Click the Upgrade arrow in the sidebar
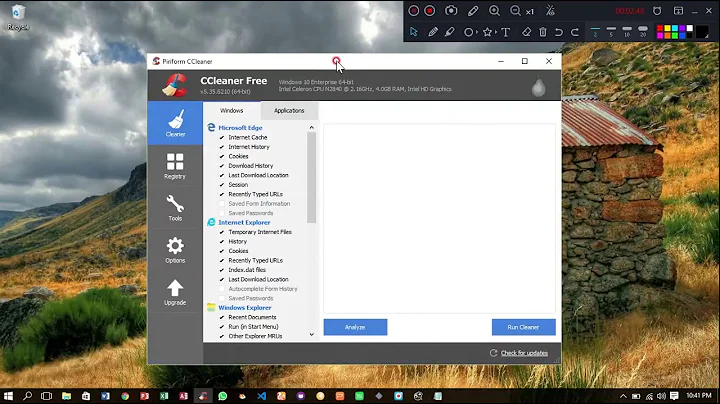 point(175,292)
